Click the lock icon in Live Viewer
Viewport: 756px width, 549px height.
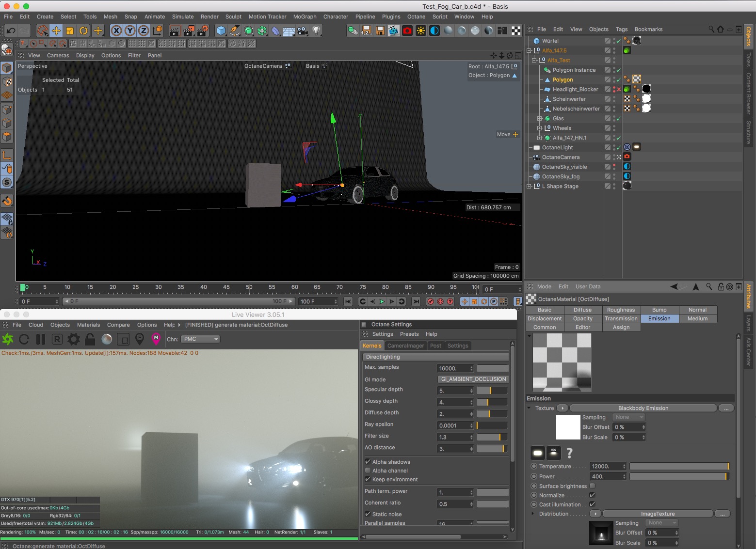[90, 339]
